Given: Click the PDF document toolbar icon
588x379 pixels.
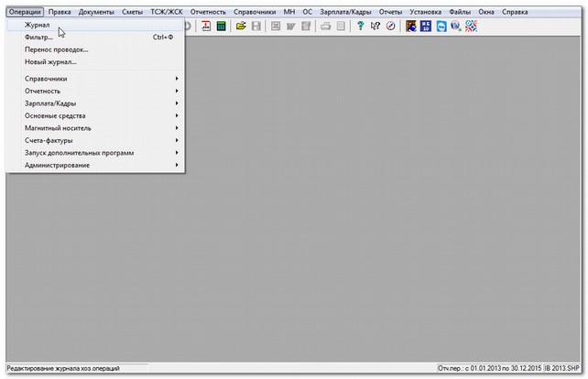Looking at the screenshot, I should tap(206, 27).
